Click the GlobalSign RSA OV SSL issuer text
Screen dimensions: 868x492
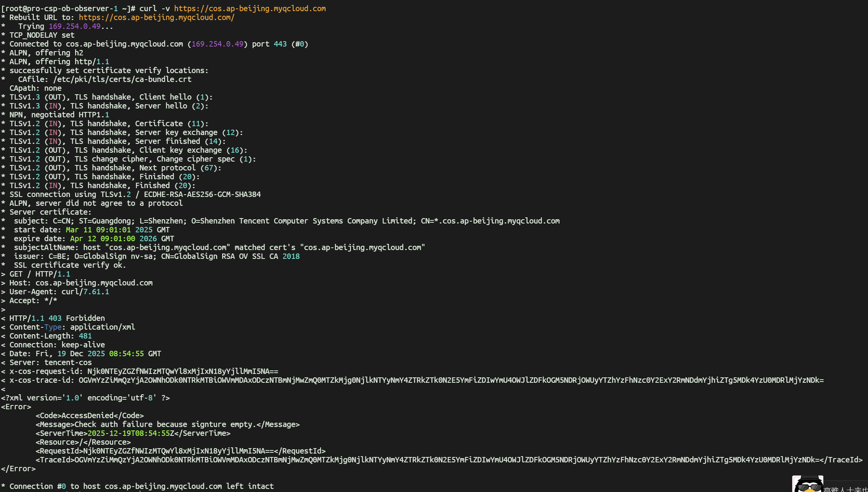(x=219, y=257)
